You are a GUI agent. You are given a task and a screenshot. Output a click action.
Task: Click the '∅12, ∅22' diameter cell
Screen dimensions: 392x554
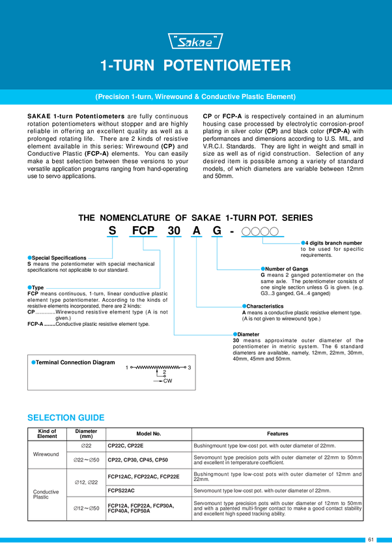86,482
